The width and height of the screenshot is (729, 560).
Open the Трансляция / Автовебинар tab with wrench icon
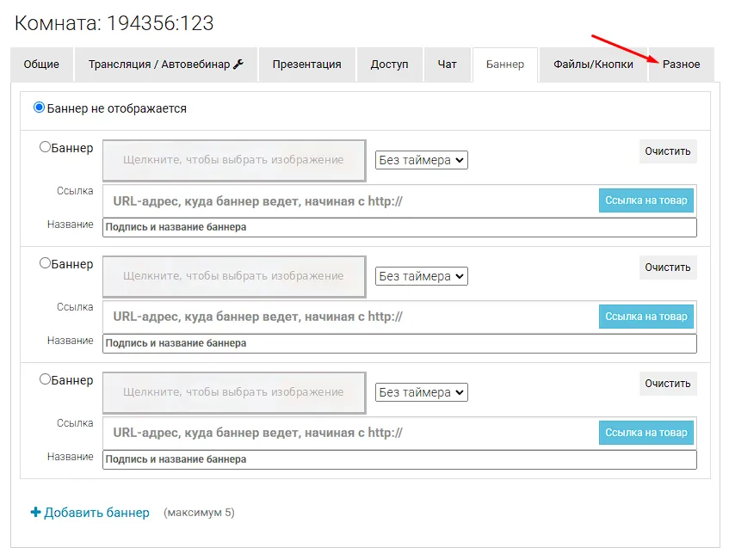pos(166,65)
